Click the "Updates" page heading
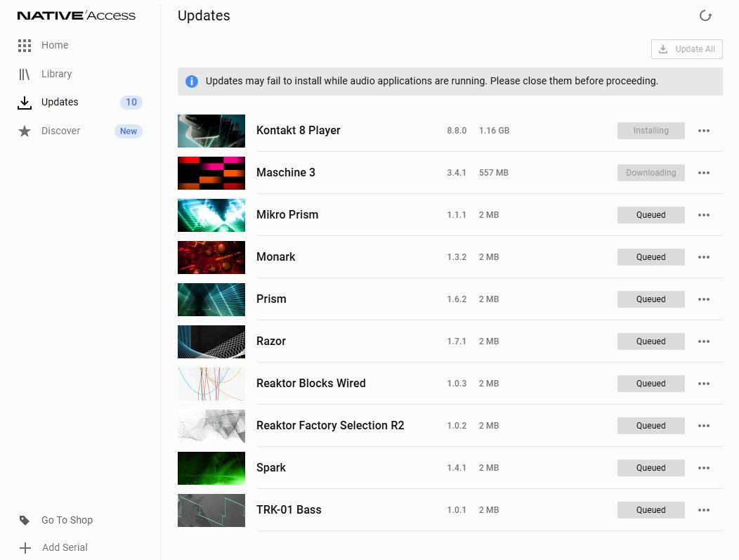739x560 pixels. point(204,16)
